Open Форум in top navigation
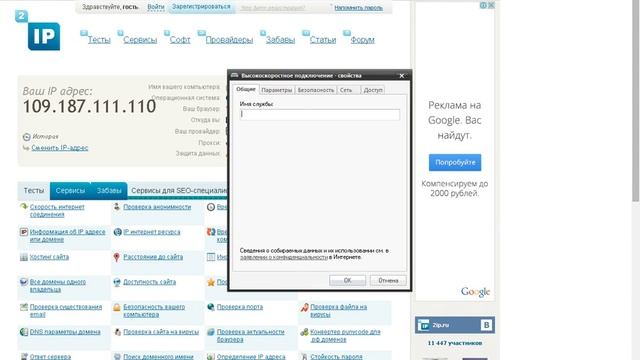Image resolution: width=640 pixels, height=360 pixels. click(x=362, y=40)
